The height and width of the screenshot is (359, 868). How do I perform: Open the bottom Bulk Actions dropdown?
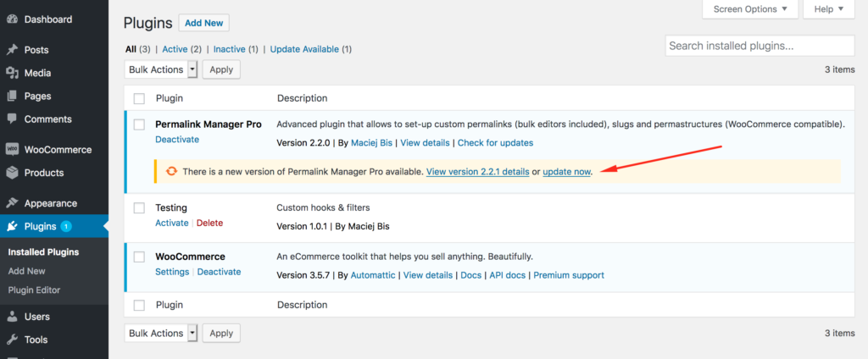coord(161,334)
